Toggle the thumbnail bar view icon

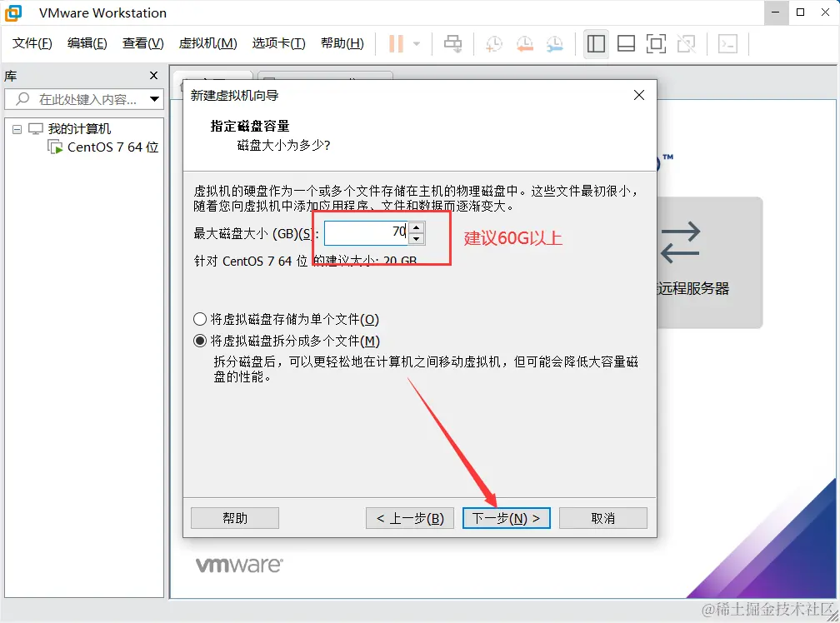click(x=626, y=43)
